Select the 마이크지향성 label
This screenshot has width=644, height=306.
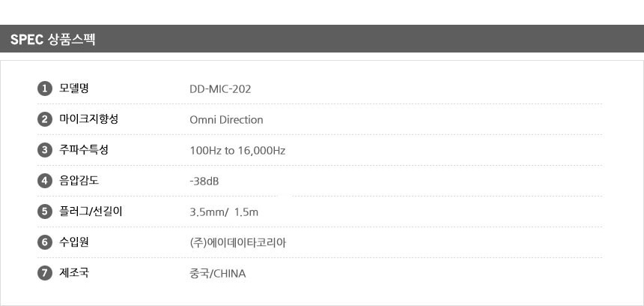88,119
